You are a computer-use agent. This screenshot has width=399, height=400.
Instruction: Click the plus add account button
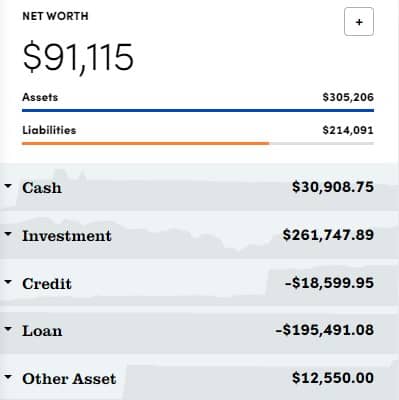click(x=359, y=22)
